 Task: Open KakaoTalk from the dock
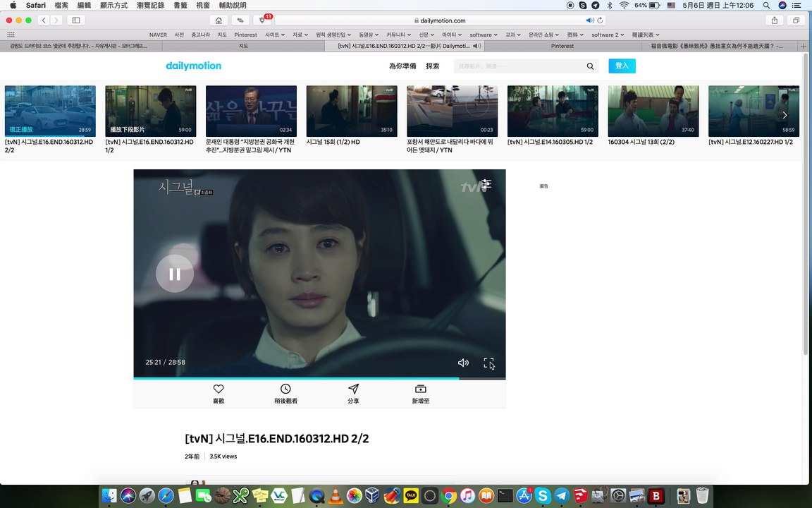(x=411, y=496)
